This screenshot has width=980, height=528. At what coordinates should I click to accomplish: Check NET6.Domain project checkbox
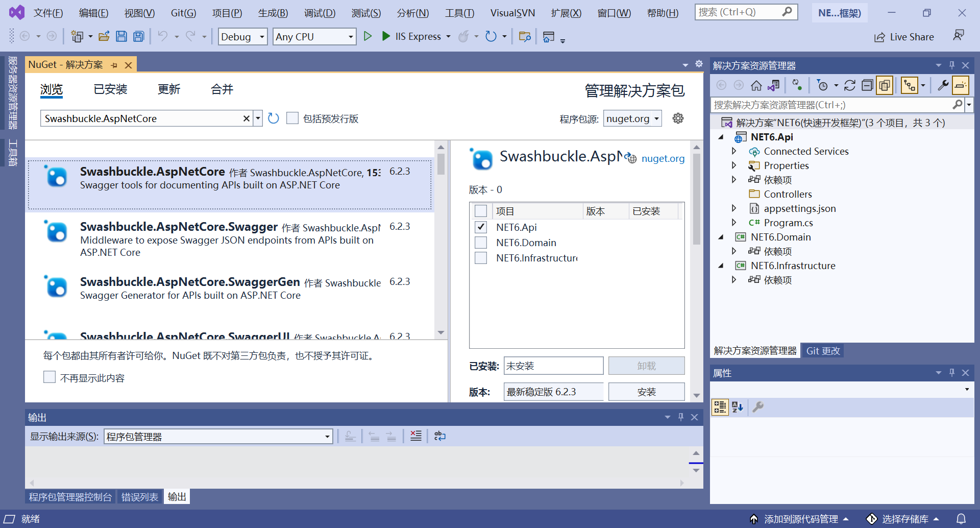tap(481, 242)
